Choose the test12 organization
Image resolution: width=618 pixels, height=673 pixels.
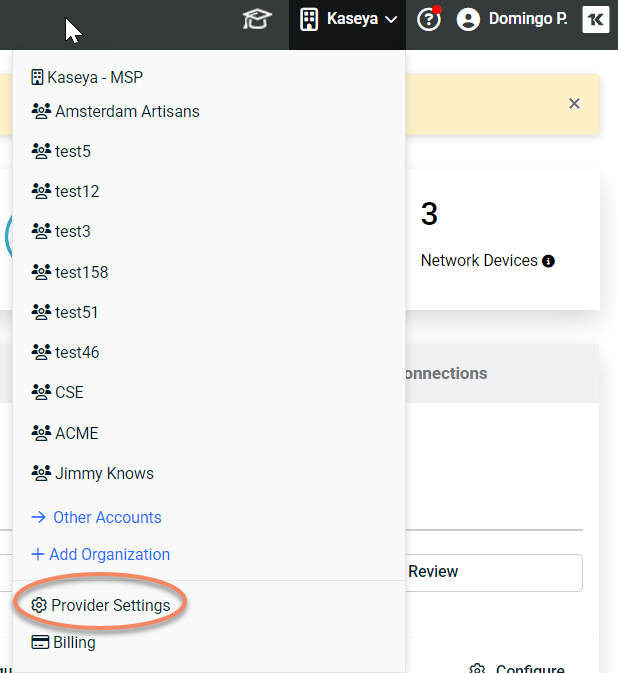tap(65, 191)
